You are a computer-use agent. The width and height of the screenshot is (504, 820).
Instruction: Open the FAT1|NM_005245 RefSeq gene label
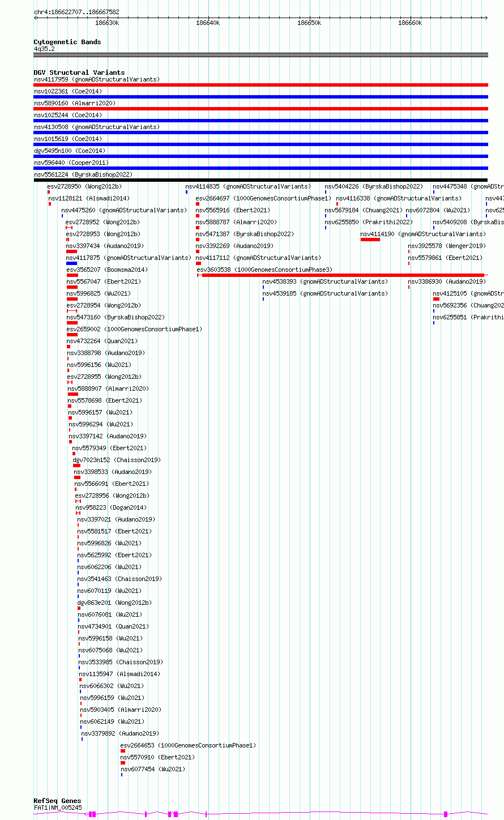58,808
